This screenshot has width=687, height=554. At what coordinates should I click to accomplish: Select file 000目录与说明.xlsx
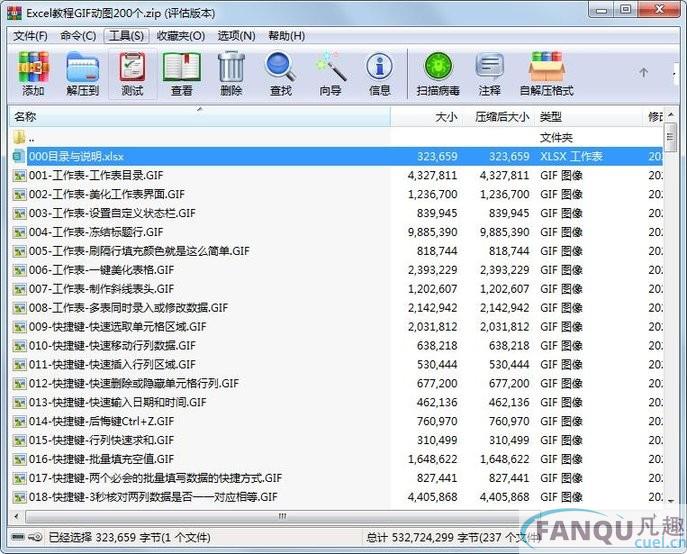76,156
